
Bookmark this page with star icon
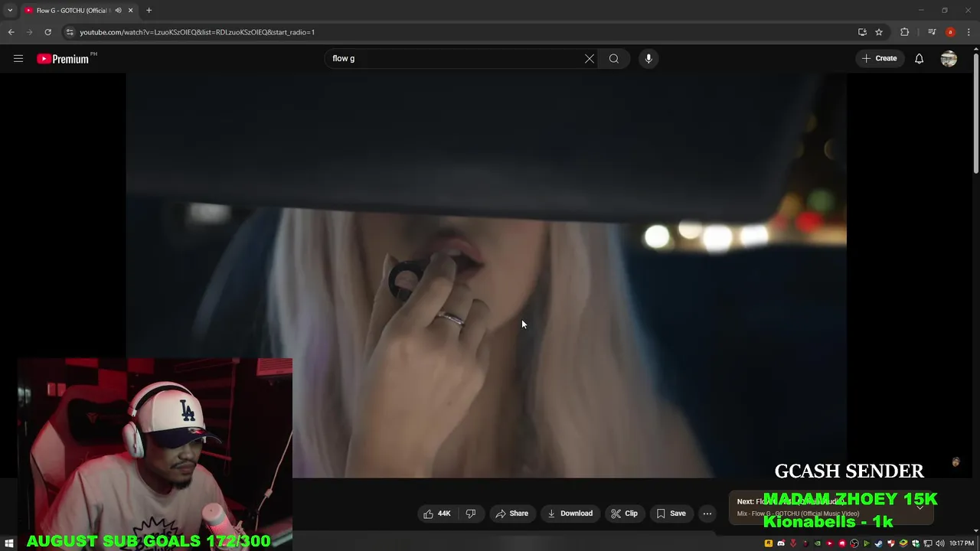pos(879,32)
